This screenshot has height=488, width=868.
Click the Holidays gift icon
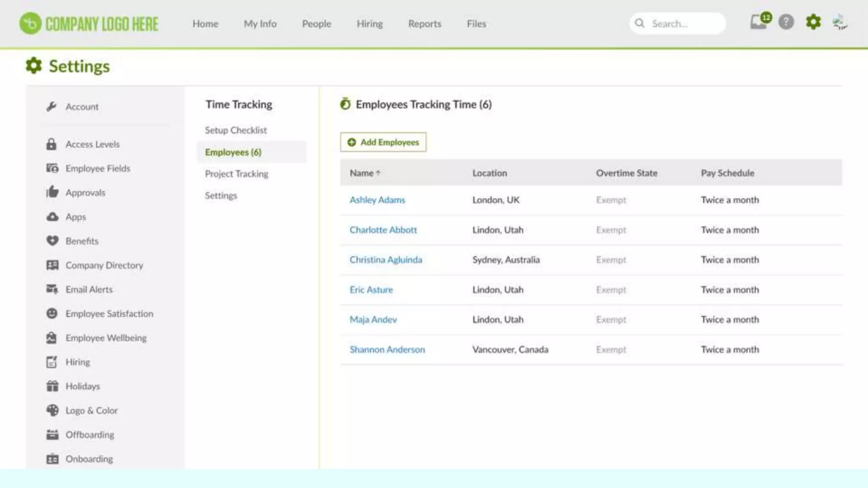click(x=52, y=386)
